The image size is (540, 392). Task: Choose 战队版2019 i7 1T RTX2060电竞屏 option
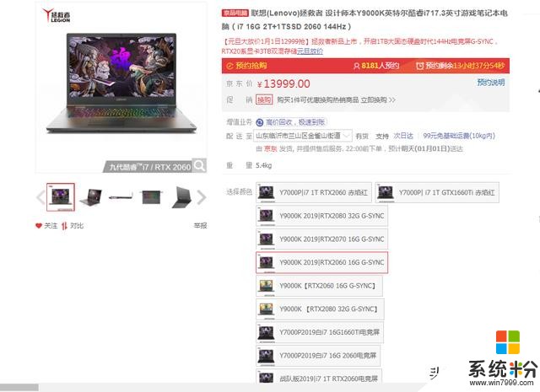point(319,377)
